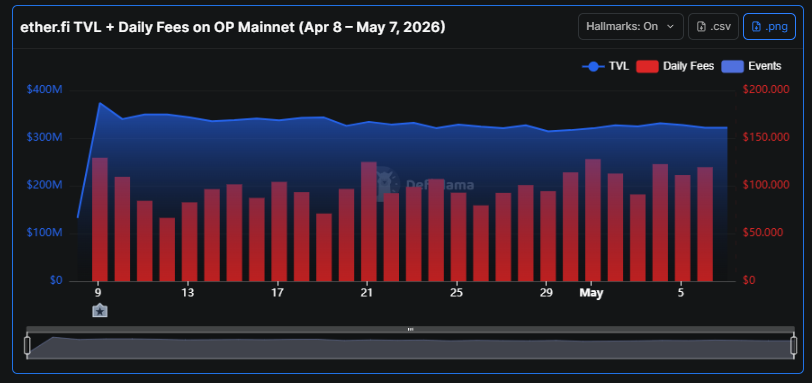Click the center grip on range slider top bar
This screenshot has width=812, height=383.
point(410,329)
